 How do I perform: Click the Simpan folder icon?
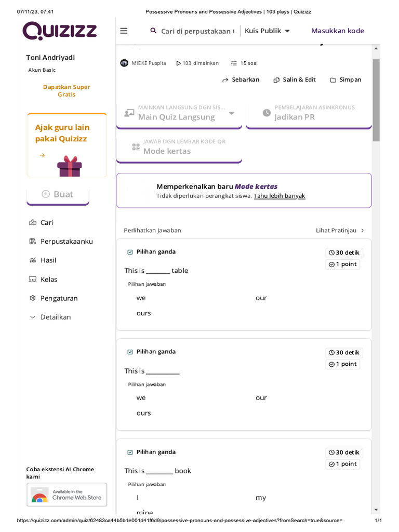click(x=333, y=80)
